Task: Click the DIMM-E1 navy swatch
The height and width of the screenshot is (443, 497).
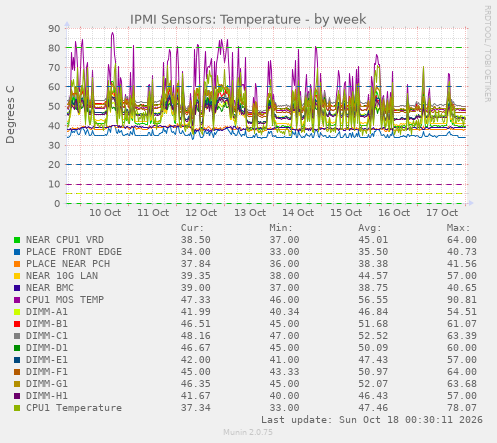Action: coord(17,360)
